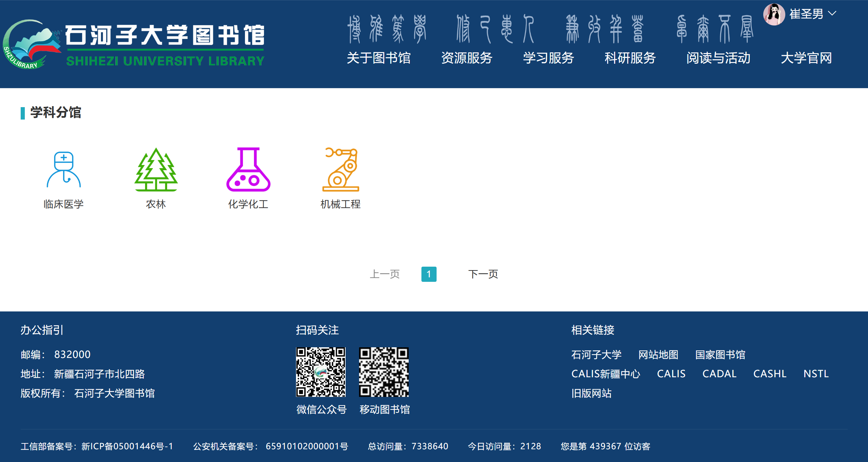Click the 微信公众号 QR code
The image size is (868, 462).
321,372
